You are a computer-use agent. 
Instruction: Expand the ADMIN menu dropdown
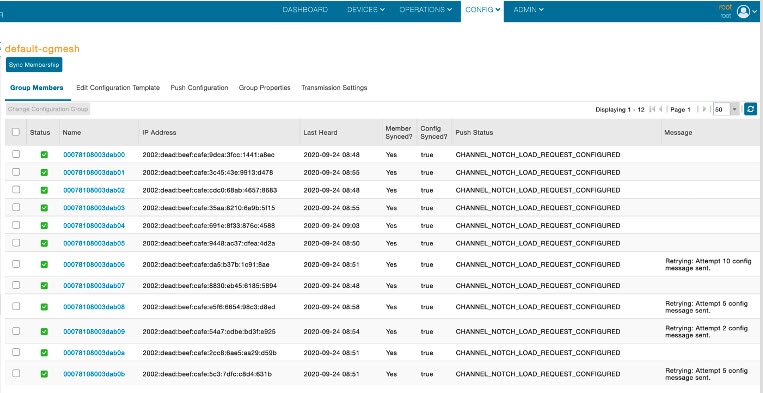click(x=528, y=10)
